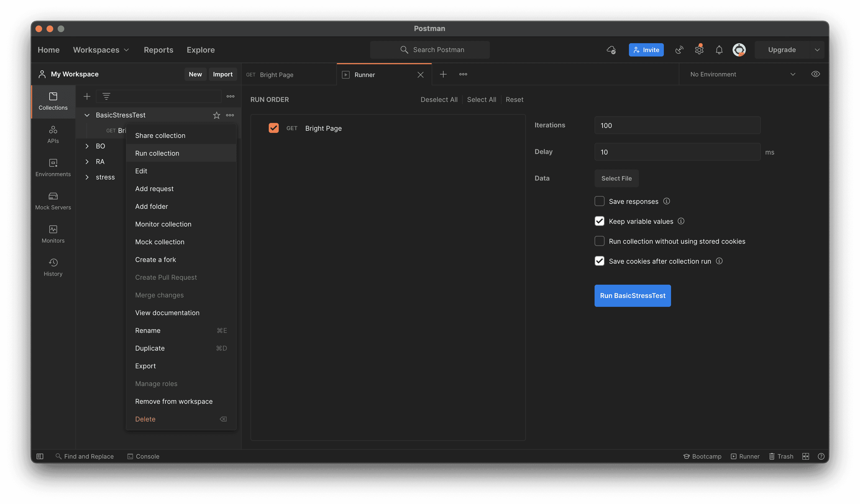Create a new collection with plus icon
Screen dimensions: 860x504
click(x=87, y=96)
